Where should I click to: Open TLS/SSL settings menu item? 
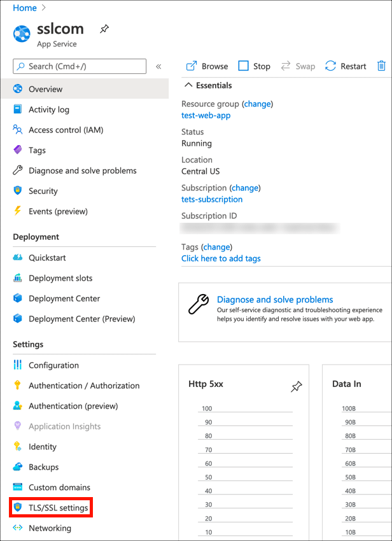pos(58,508)
